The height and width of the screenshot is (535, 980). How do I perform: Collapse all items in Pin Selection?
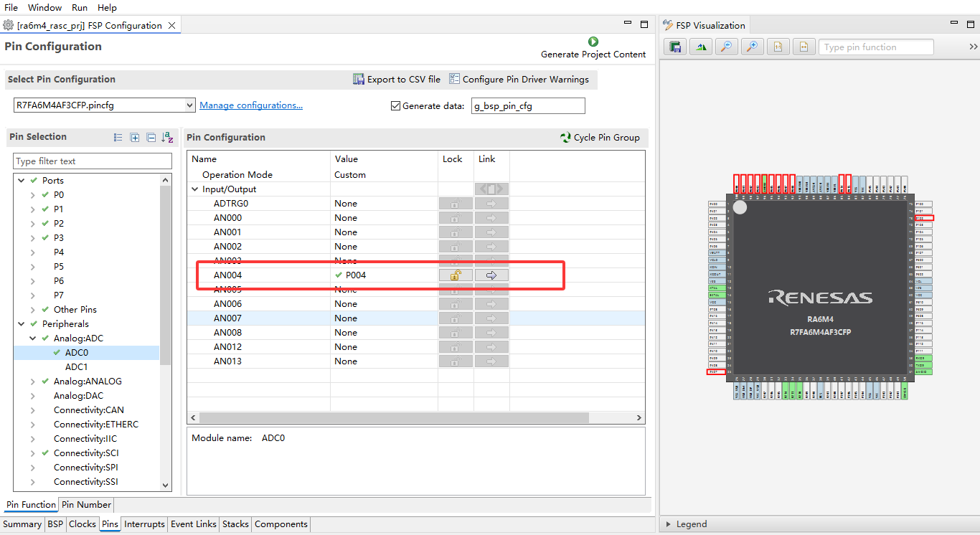151,137
